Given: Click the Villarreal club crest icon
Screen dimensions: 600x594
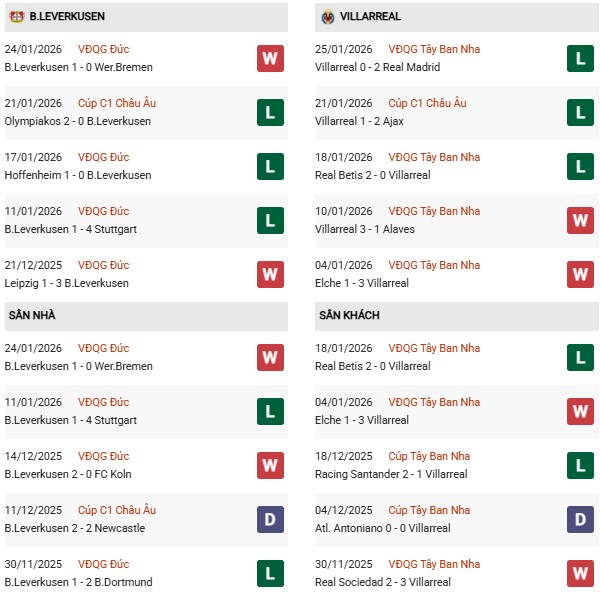Looking at the screenshot, I should pos(328,17).
